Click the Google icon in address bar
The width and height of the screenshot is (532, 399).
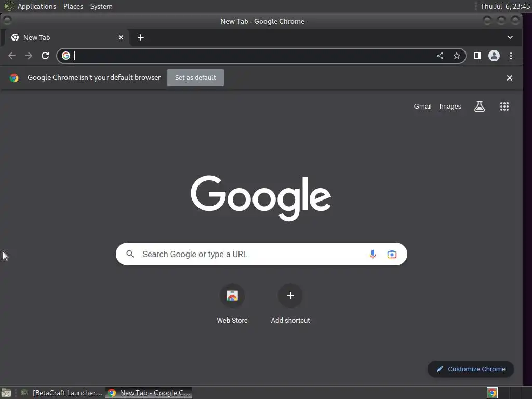[x=66, y=56]
